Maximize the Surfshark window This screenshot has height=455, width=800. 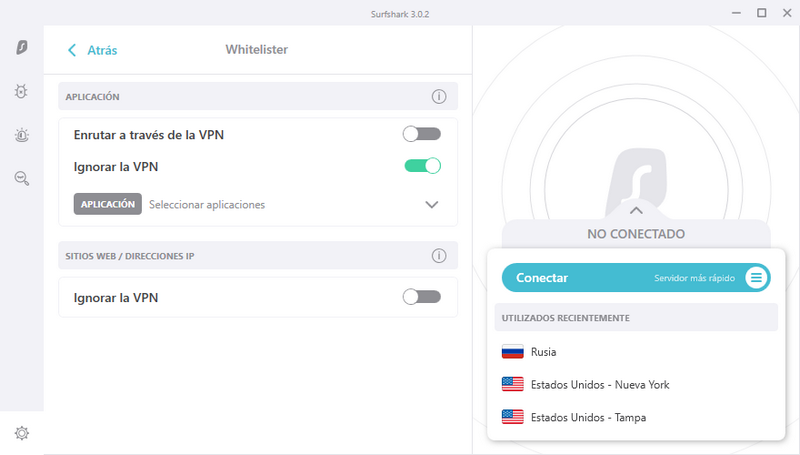coord(761,13)
